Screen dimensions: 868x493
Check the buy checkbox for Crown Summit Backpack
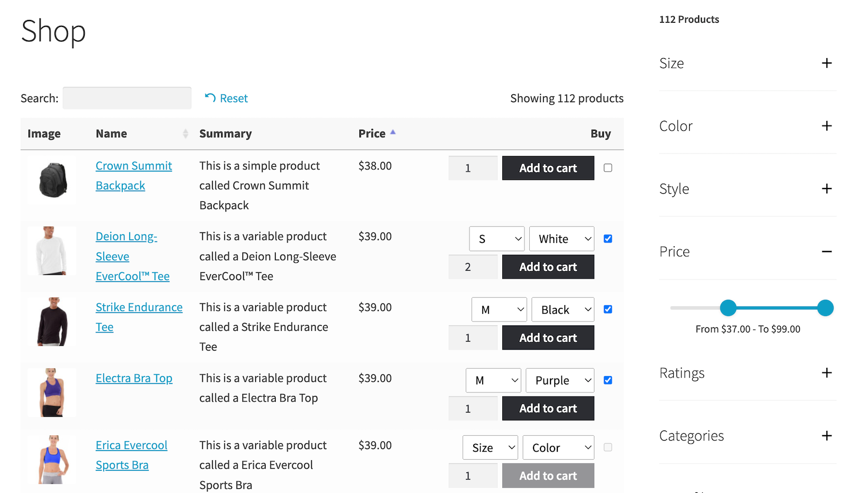[608, 167]
